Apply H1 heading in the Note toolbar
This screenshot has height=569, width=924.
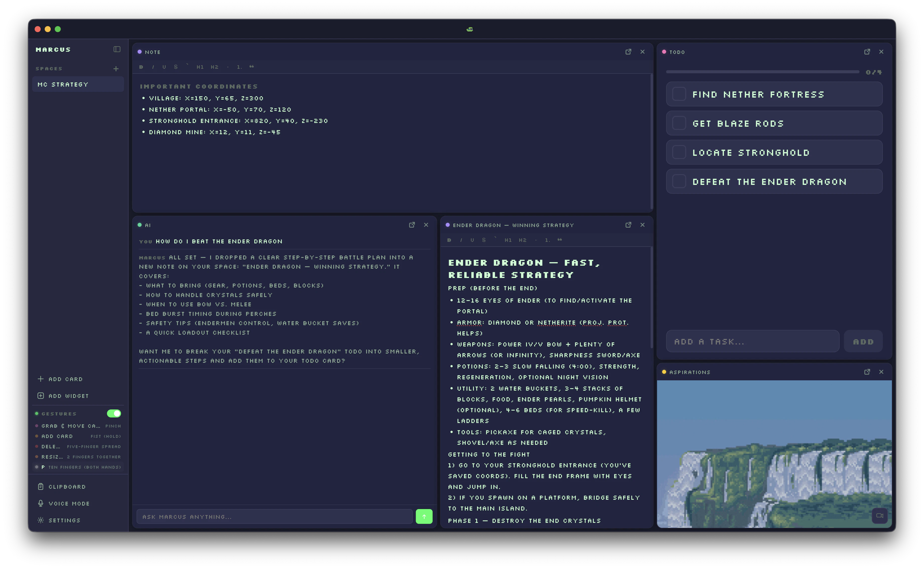tap(200, 67)
